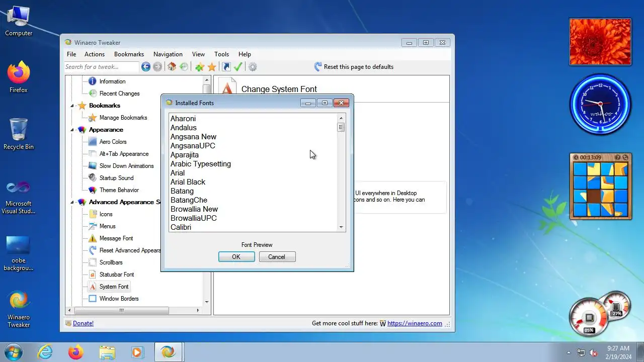The height and width of the screenshot is (362, 644).
Task: Open settings via the gray gear toolbar icon
Action: [253, 67]
